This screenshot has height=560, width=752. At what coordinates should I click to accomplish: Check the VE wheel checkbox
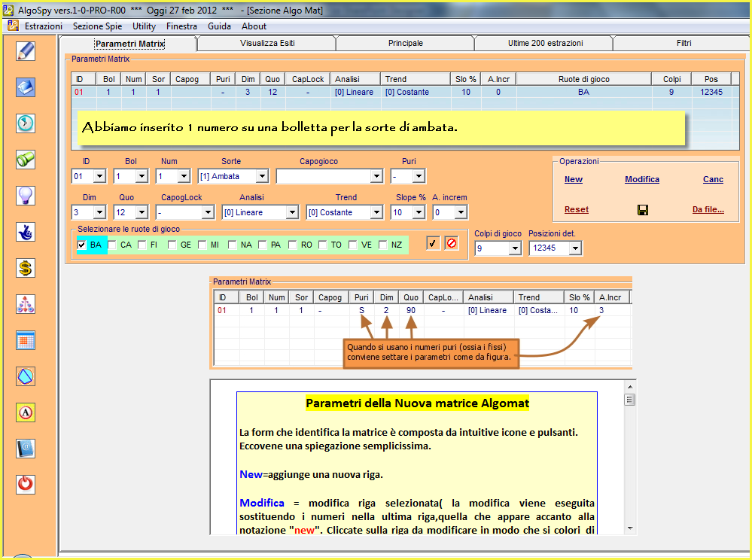point(352,245)
